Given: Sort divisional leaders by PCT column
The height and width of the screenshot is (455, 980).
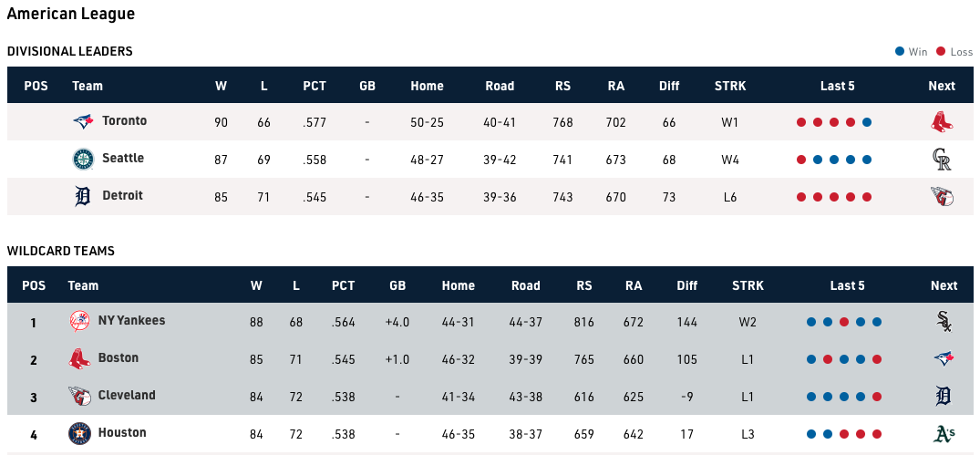Looking at the screenshot, I should [x=315, y=86].
